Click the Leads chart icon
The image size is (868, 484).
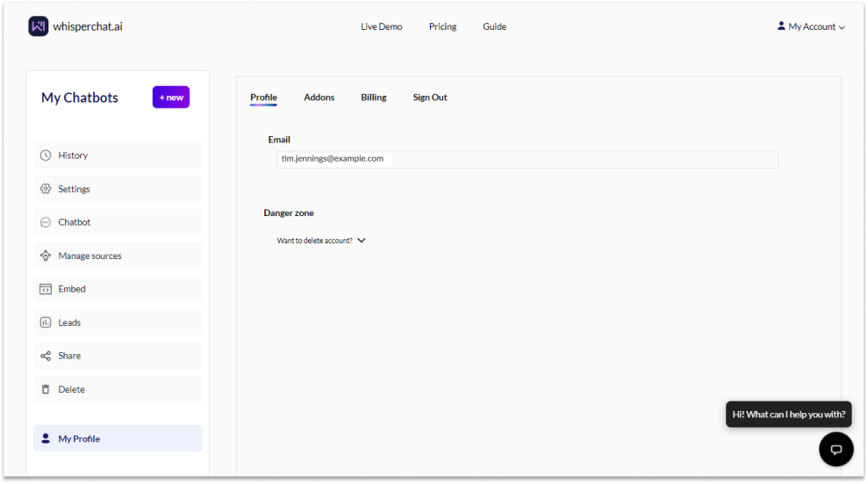coord(46,322)
